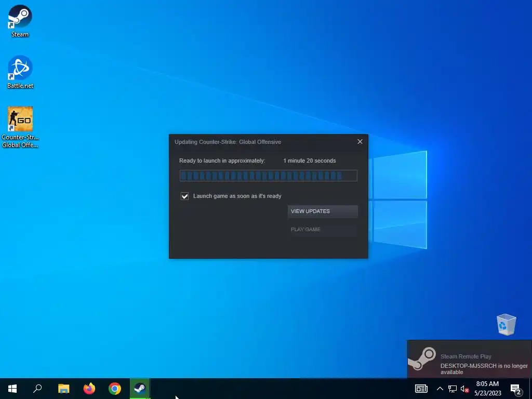Open File Explorer from taskbar
532x399 pixels.
tap(63, 389)
